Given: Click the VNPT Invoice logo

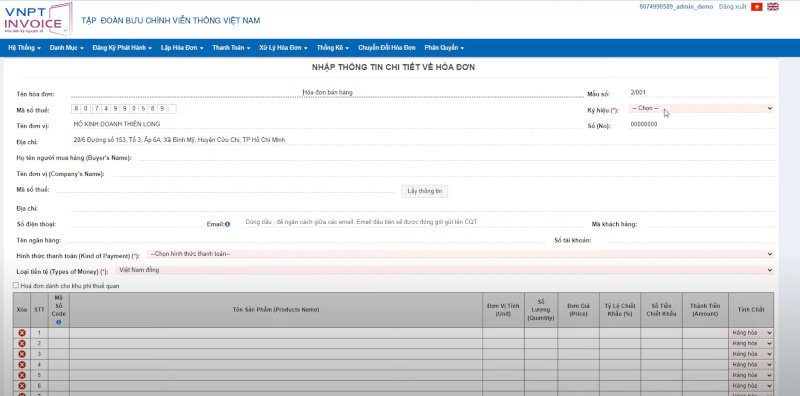Looking at the screenshot, I should pos(38,19).
